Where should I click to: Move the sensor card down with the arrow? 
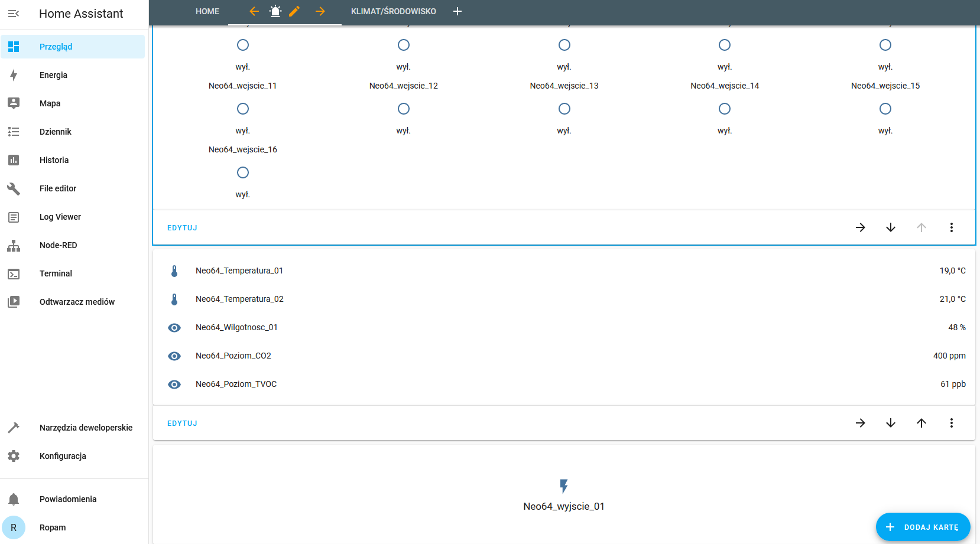tap(890, 423)
